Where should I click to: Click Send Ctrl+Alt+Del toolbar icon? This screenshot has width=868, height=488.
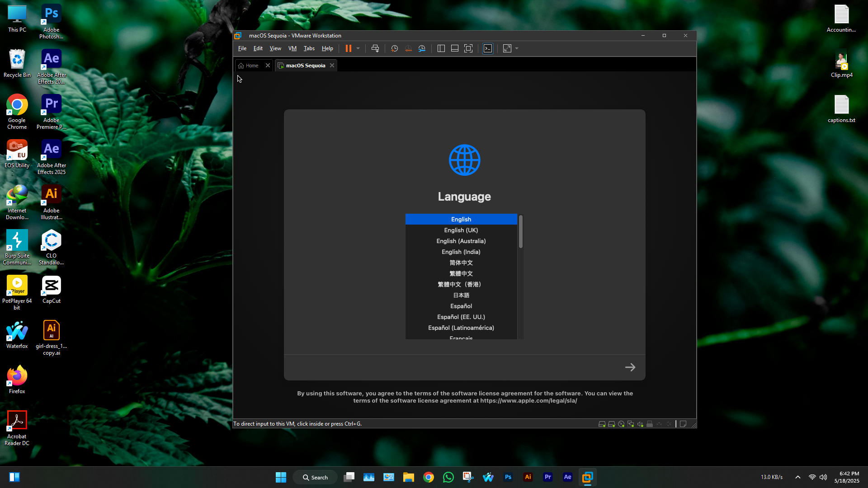click(x=375, y=48)
